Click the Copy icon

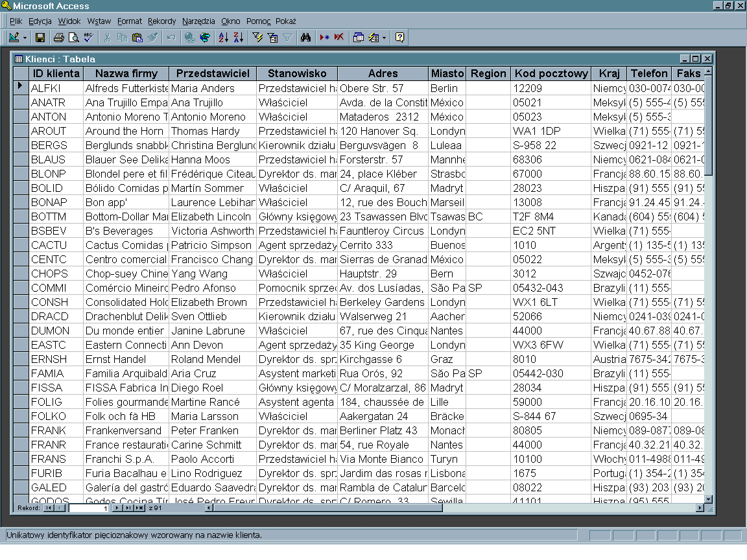pyautogui.click(x=122, y=38)
